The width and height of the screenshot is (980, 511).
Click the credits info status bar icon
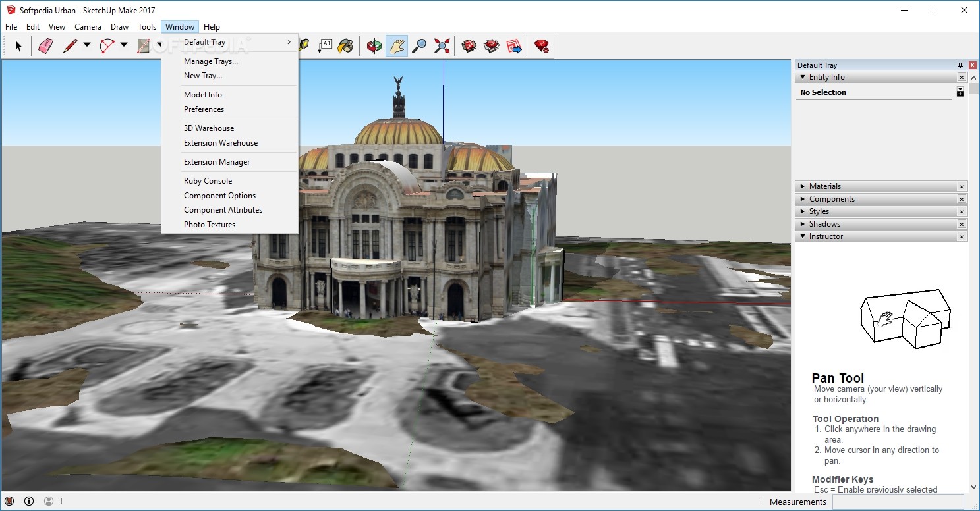point(29,501)
